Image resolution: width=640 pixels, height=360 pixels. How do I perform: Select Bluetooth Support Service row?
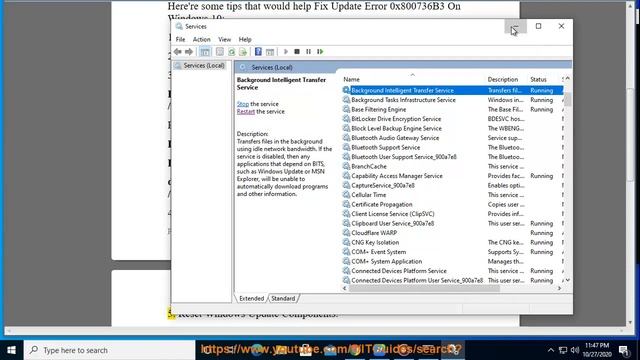[453, 147]
